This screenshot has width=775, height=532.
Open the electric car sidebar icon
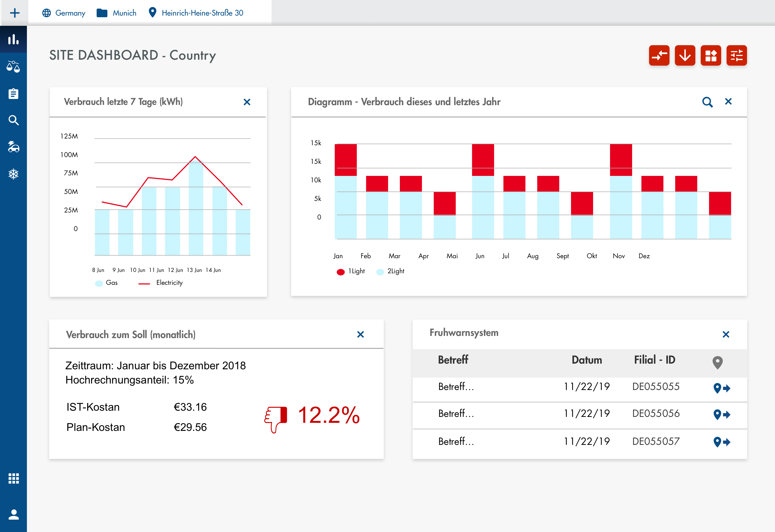pos(13,147)
